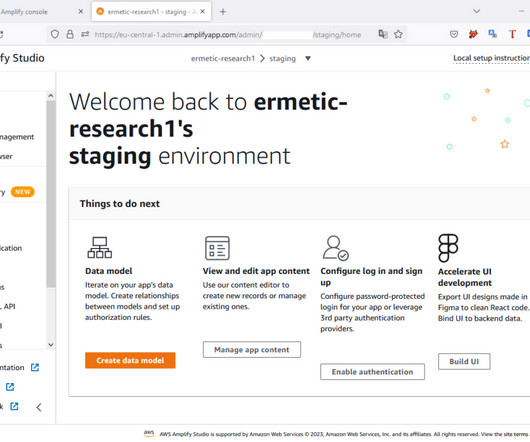The height and width of the screenshot is (442, 530).
Task: Open a new browser tab
Action: pos(223,12)
